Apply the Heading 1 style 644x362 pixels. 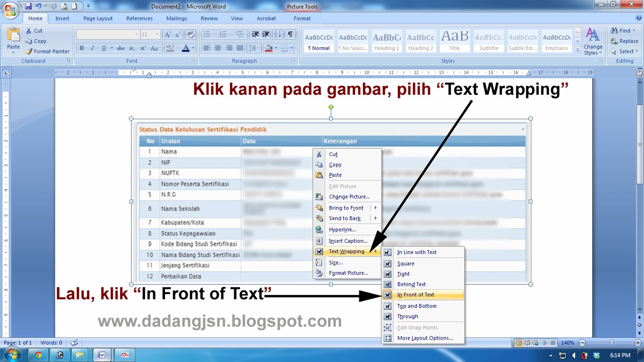coord(387,41)
